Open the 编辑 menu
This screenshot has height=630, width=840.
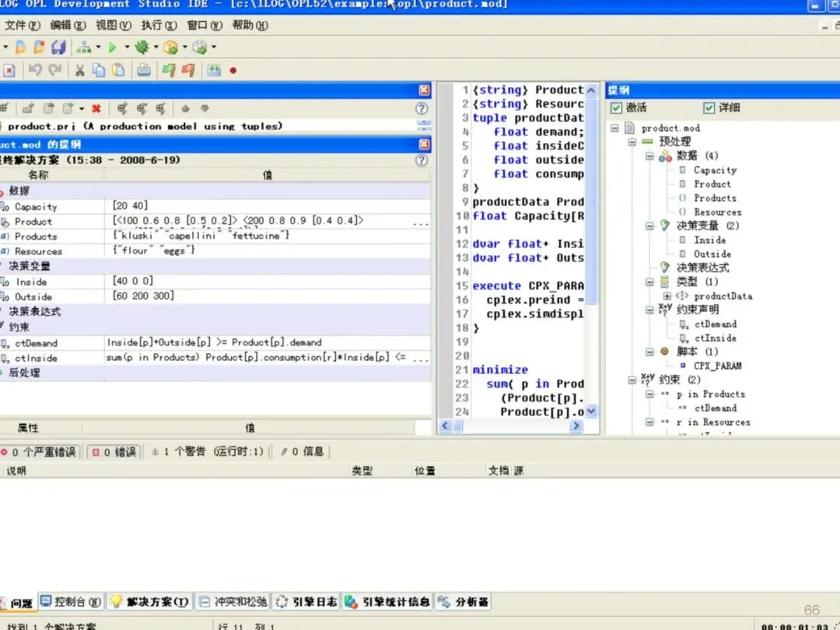pyautogui.click(x=68, y=25)
